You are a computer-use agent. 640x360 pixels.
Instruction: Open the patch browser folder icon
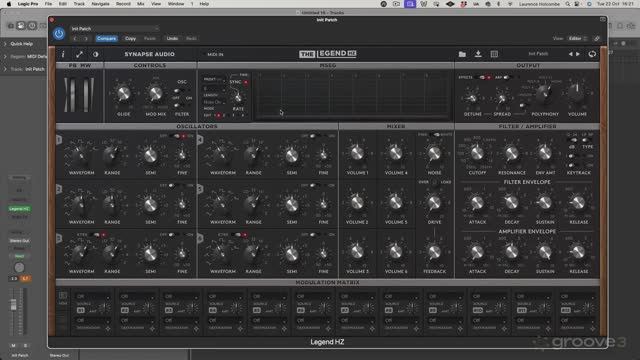click(x=462, y=54)
